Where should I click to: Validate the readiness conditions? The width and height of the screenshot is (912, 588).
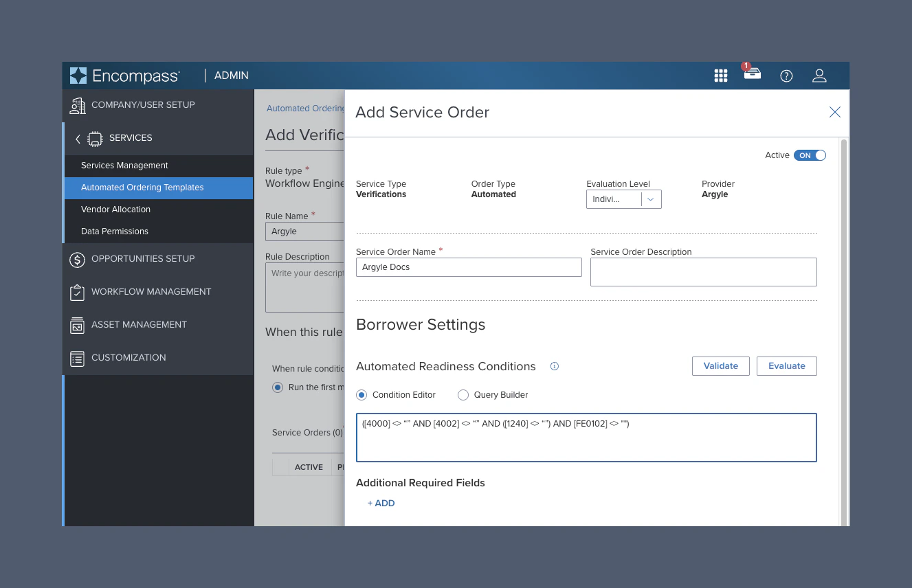click(720, 365)
